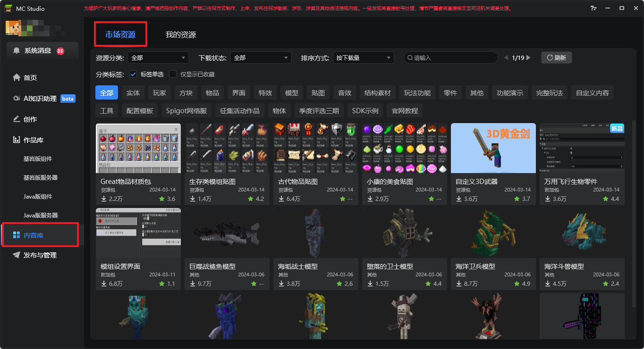644x349 pixels.
Task: Click download icon on 自定义3D武器
Action: [x=459, y=199]
